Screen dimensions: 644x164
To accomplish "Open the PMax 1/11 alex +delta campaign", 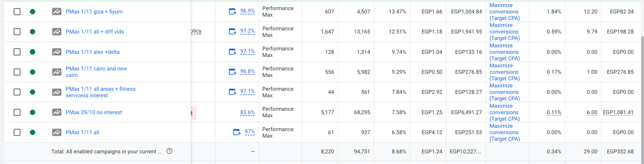I will (93, 52).
